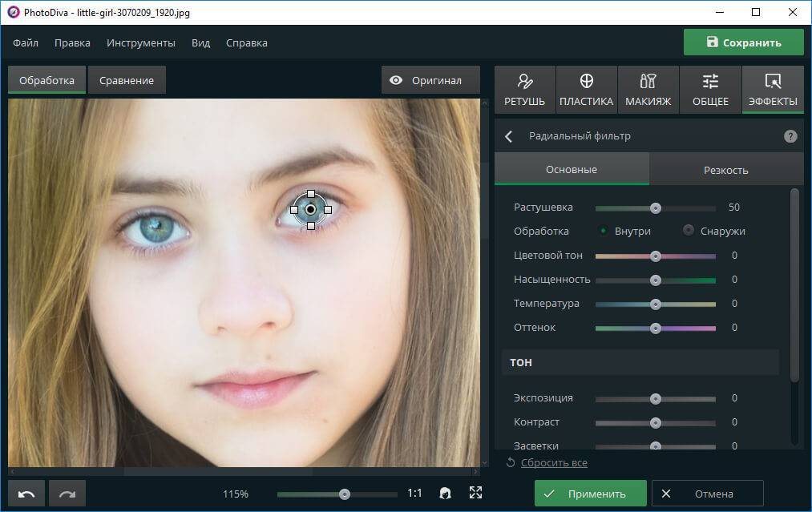Switch to the Резкость tab

725,170
